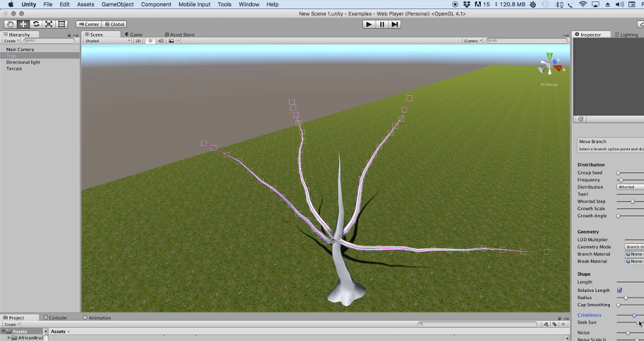
Task: Toggle Global coordinate button
Action: [x=115, y=25]
